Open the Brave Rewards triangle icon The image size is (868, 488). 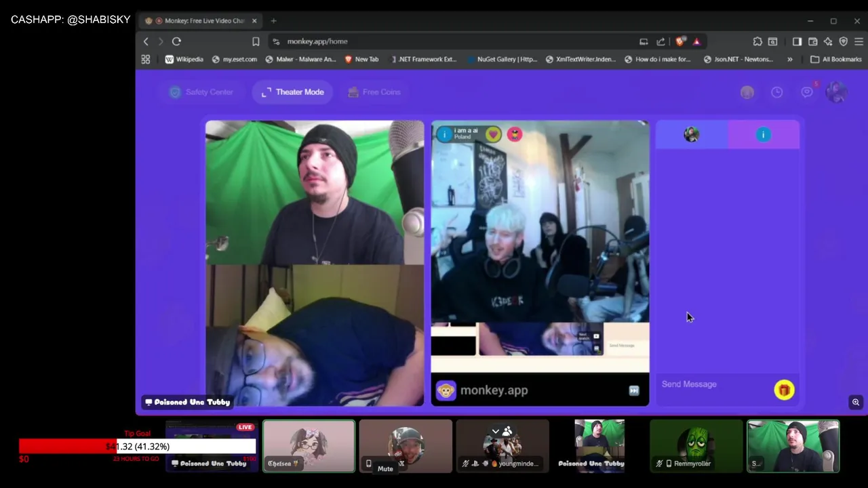696,41
